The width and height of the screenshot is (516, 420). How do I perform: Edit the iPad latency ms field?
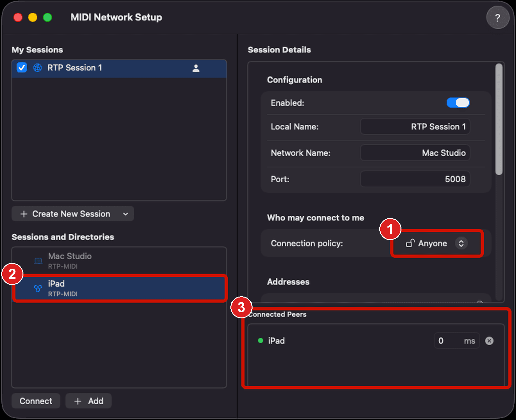[x=457, y=341]
